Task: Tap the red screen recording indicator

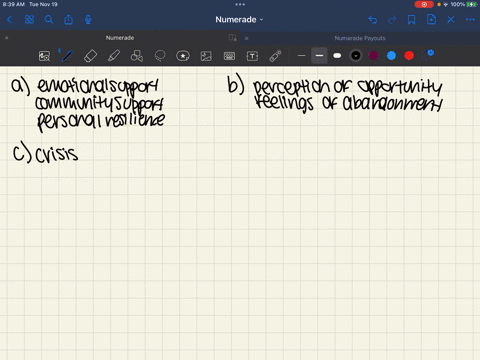Action: 424,4
